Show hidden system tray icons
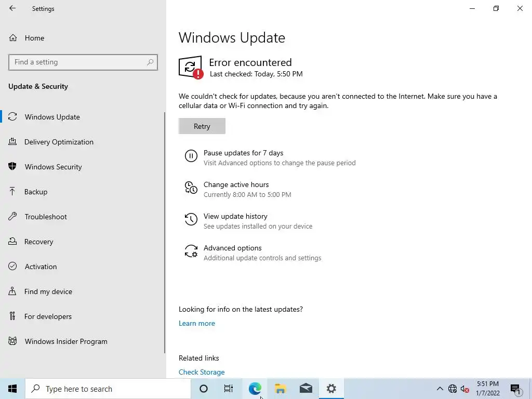 click(x=440, y=389)
